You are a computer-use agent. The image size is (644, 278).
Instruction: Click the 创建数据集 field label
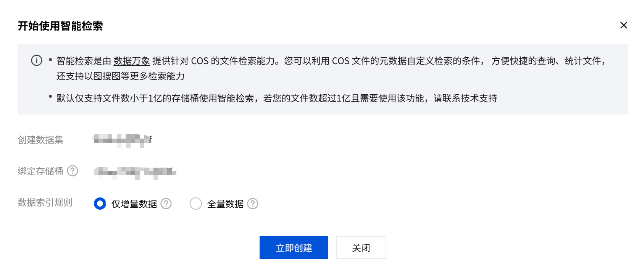click(40, 140)
